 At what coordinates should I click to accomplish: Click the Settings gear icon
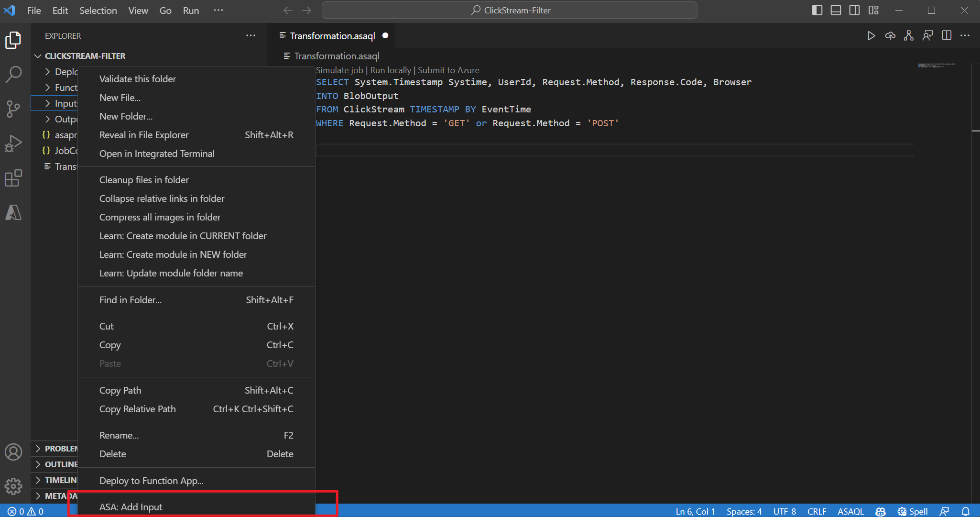coord(13,486)
